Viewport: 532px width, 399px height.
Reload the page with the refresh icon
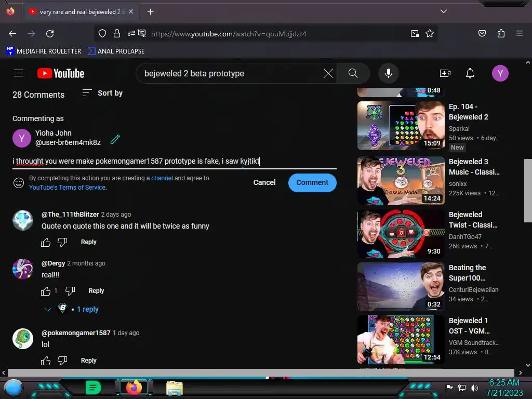[50, 34]
